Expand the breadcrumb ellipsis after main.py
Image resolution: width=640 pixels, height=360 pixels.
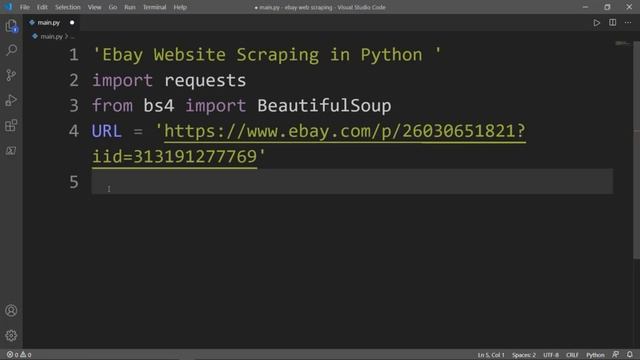[x=72, y=37]
